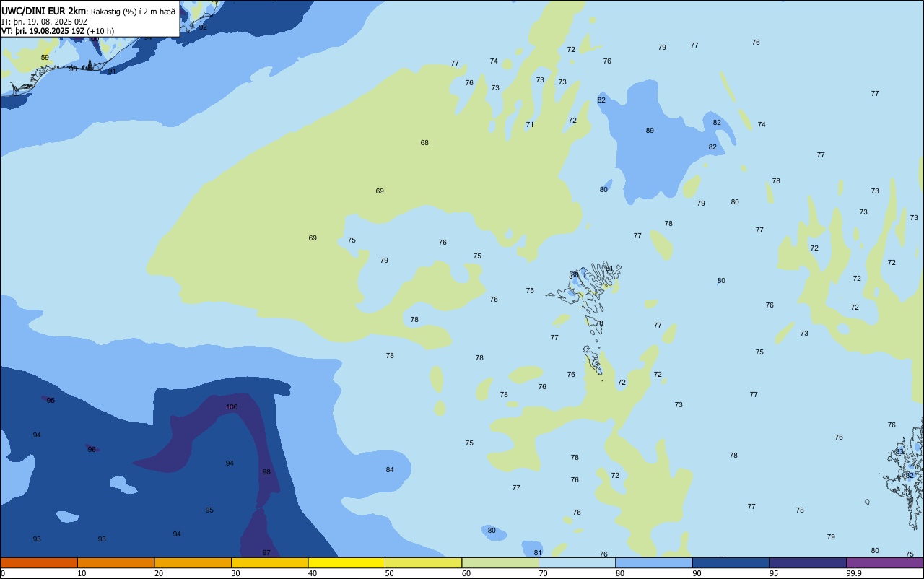Pick the light green 60–70 legend swatch
The height and width of the screenshot is (579, 924).
tap(500, 562)
